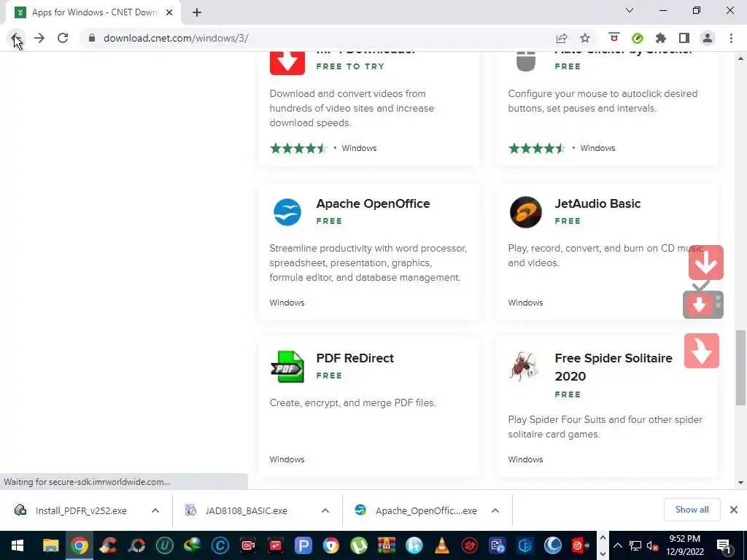Open Windows Start menu
Image resolution: width=747 pixels, height=560 pixels.
18,545
